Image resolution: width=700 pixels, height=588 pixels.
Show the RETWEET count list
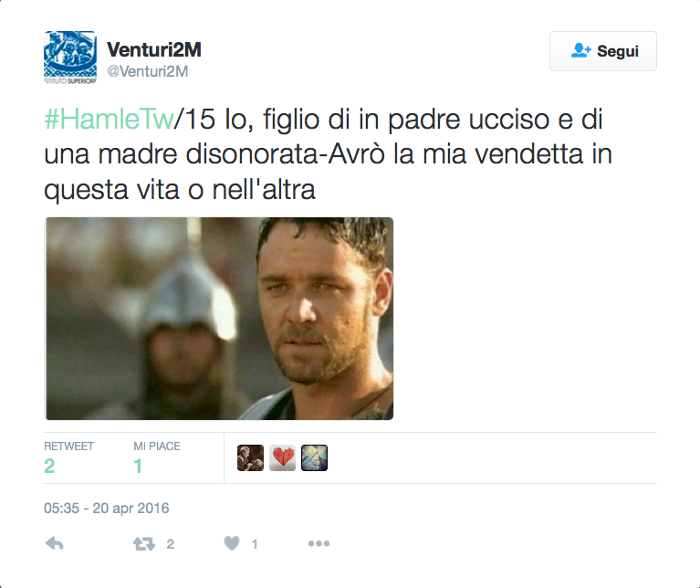tap(68, 457)
